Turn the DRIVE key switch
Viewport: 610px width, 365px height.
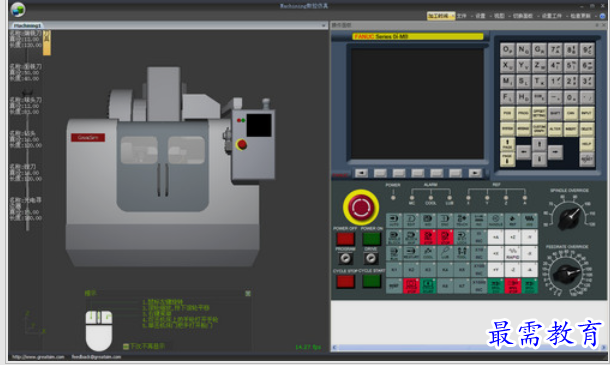tap(371, 258)
